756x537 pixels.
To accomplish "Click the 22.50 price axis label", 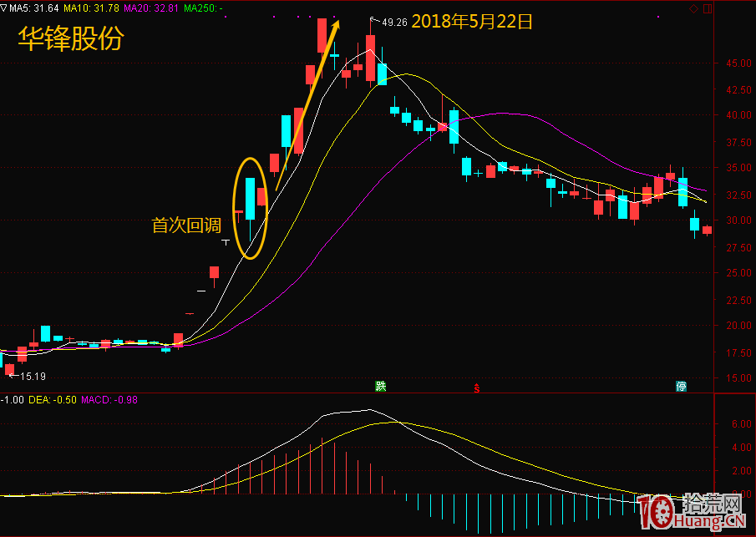I will coord(738,301).
